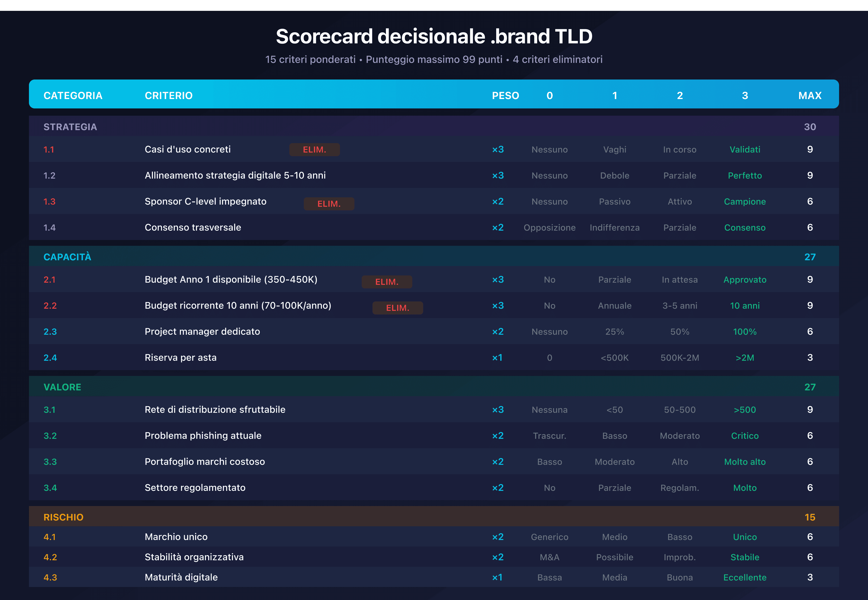Image resolution: width=868 pixels, height=600 pixels.
Task: Select Campione score for Sponsor C-level
Action: (745, 201)
